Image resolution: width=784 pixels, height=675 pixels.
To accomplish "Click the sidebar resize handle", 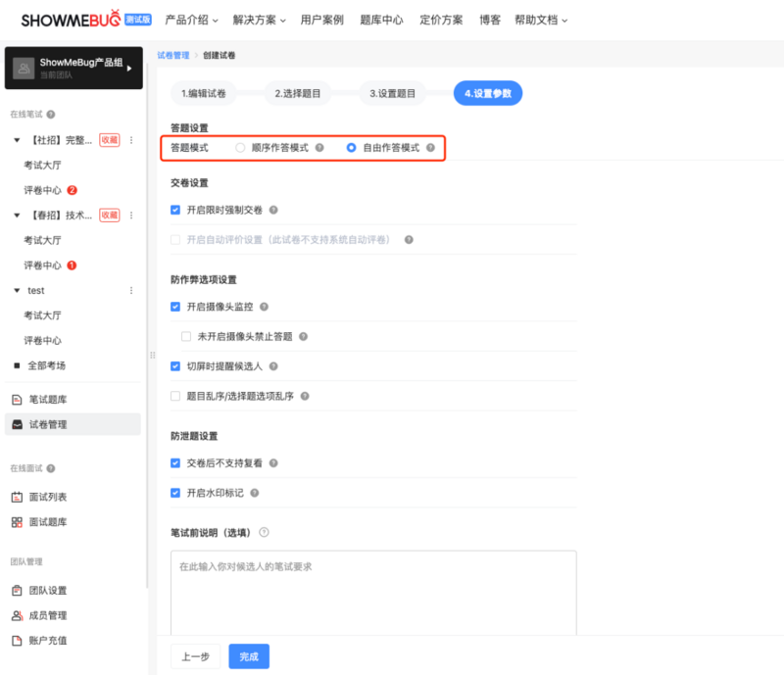I will (x=153, y=356).
